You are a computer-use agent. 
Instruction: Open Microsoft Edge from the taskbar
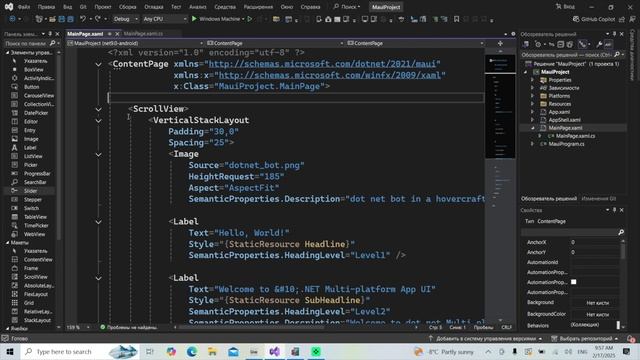(192, 351)
